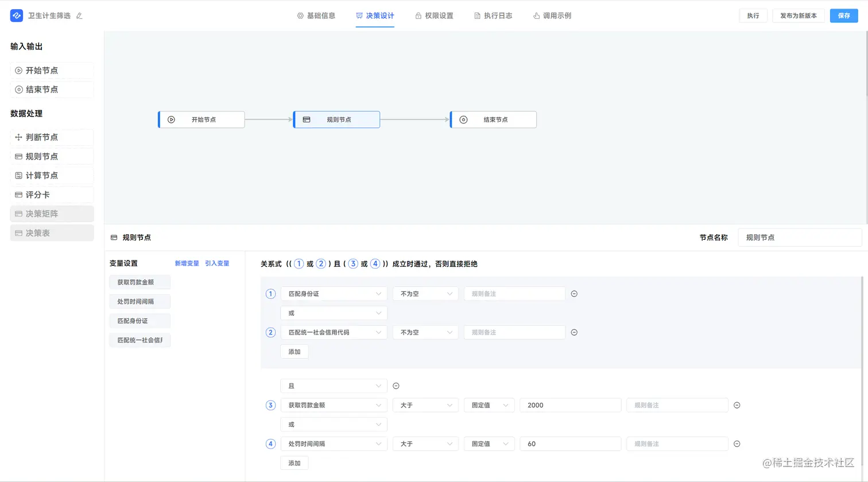Click the 保存 (save) button

(844, 15)
